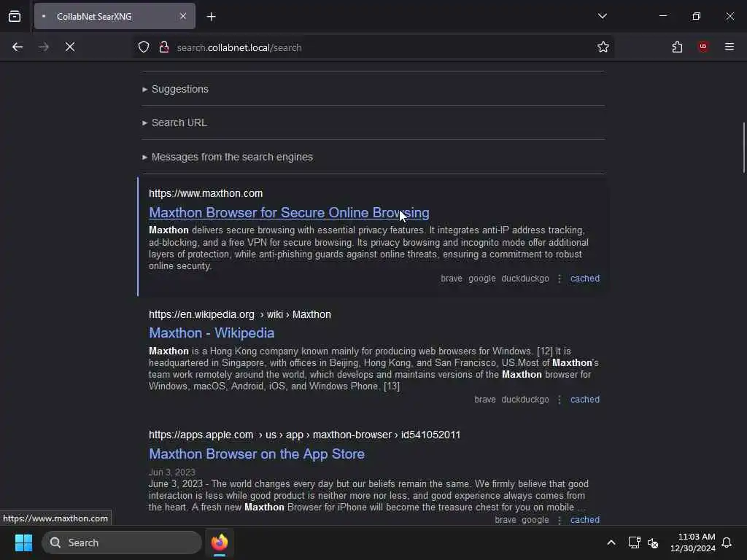Screen dimensions: 747x560
Task: Go back one page
Action: point(18,47)
